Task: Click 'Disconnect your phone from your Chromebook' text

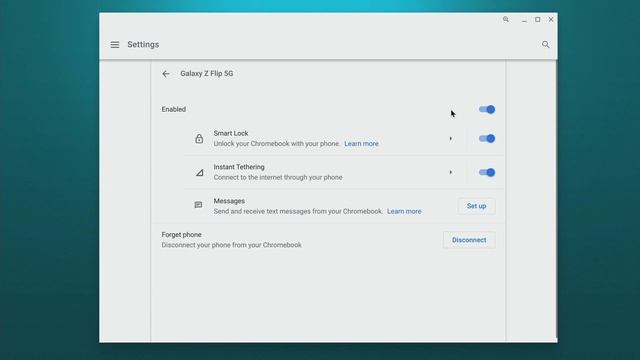Action: 231,245
